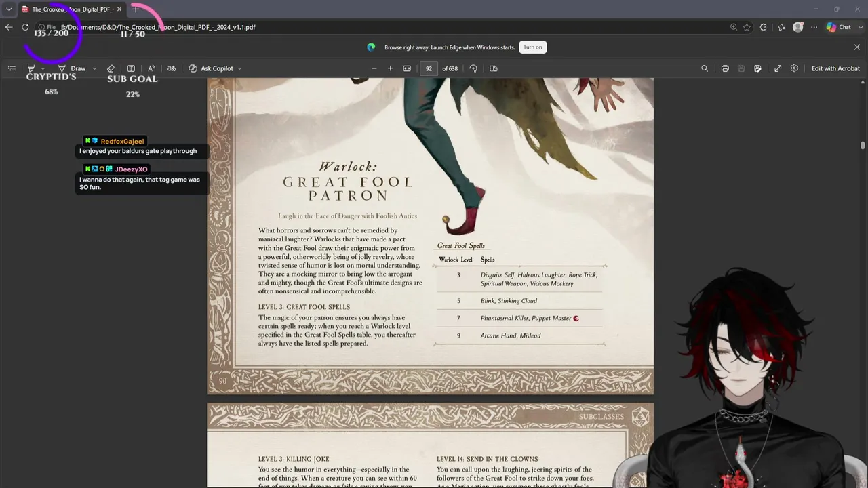Click Ask Copilot in the PDF toolbar
The height and width of the screenshot is (488, 868).
tap(211, 68)
